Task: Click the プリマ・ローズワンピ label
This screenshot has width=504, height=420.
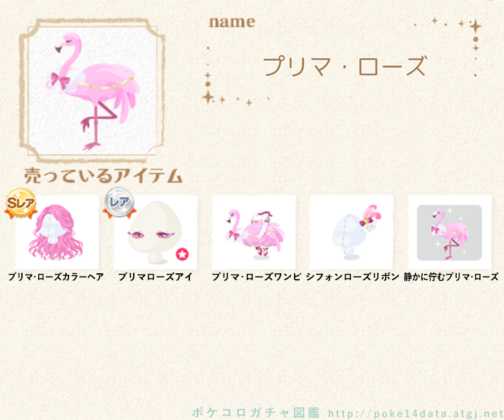Action: [256, 277]
